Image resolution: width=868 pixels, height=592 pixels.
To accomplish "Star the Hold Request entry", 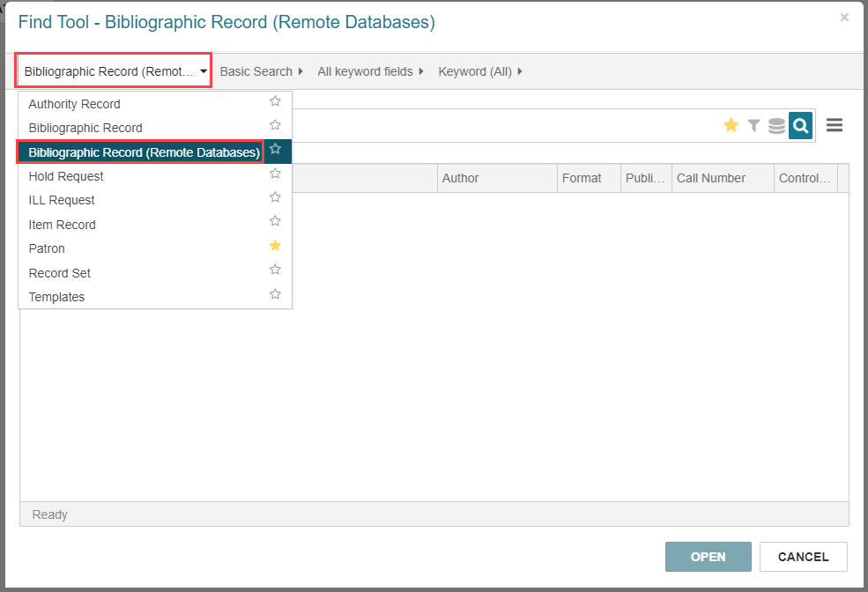I will (275, 174).
